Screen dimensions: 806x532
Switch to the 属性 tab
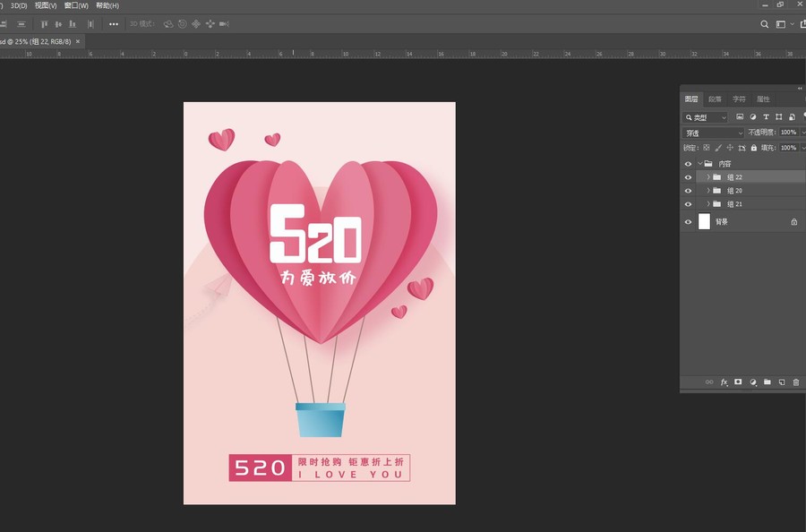click(x=763, y=99)
